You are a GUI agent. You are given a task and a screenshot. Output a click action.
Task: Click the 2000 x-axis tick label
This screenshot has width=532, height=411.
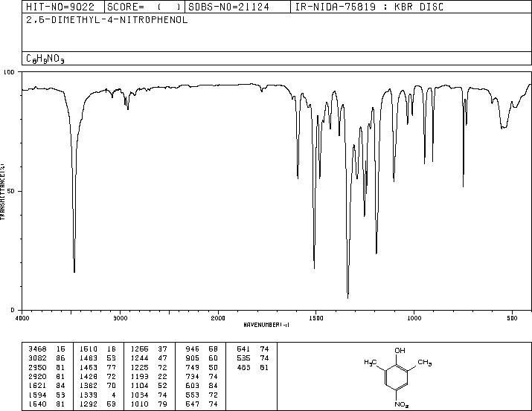(218, 318)
